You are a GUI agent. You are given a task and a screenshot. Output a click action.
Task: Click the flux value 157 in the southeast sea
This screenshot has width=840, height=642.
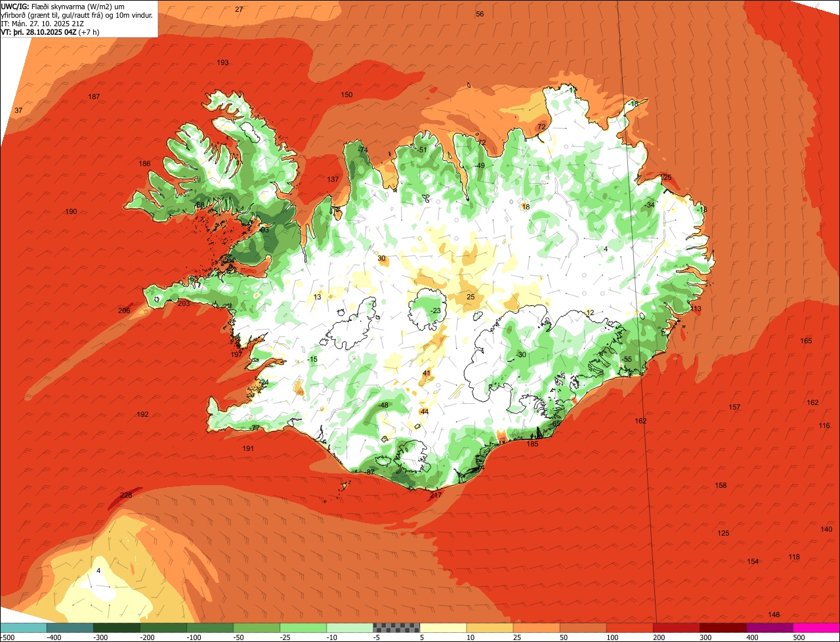[x=734, y=407]
